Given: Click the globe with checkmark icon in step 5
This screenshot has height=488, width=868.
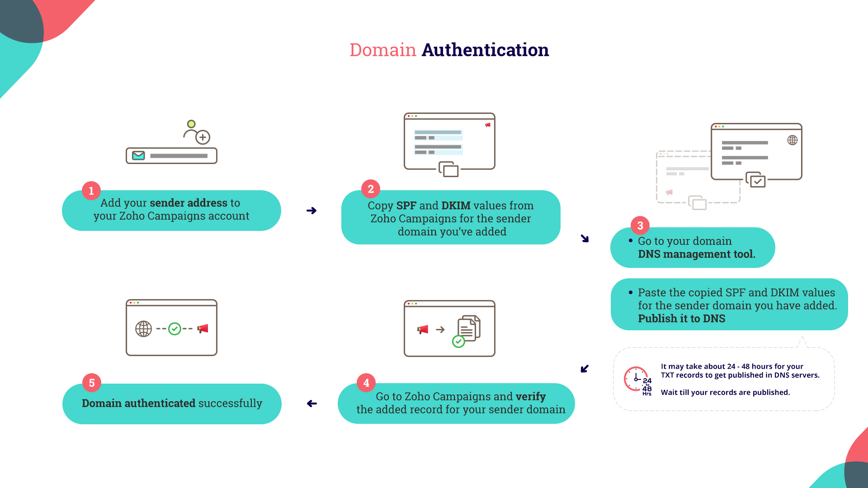Looking at the screenshot, I should click(x=143, y=329).
